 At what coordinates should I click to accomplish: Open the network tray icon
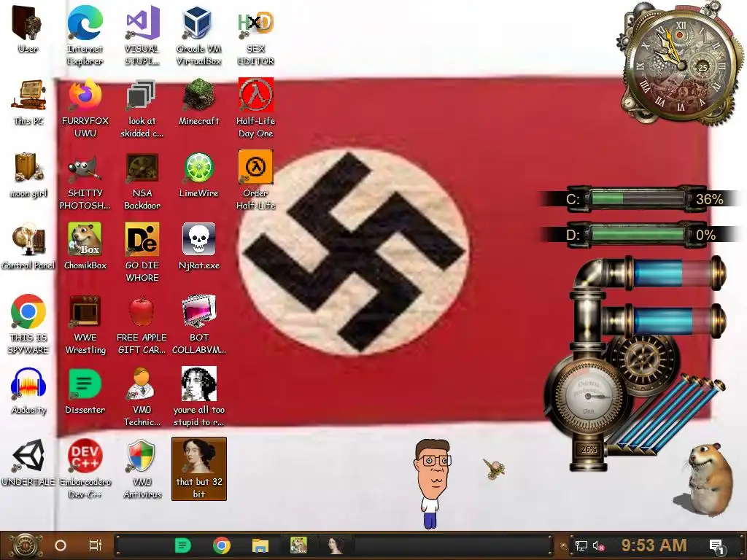click(581, 545)
